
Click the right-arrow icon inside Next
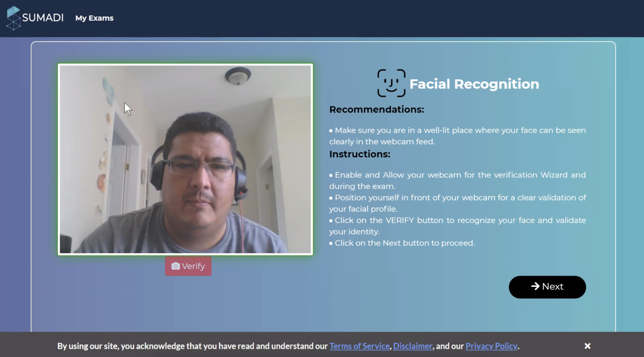[535, 286]
